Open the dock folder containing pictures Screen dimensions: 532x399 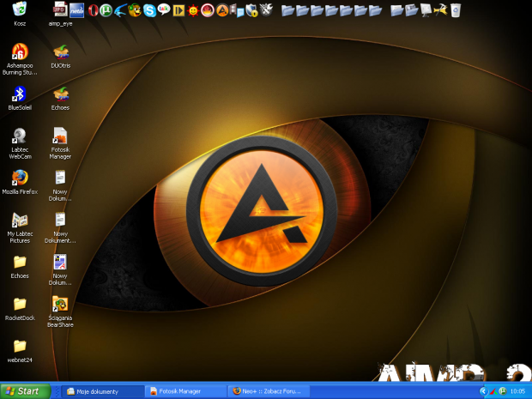point(411,10)
